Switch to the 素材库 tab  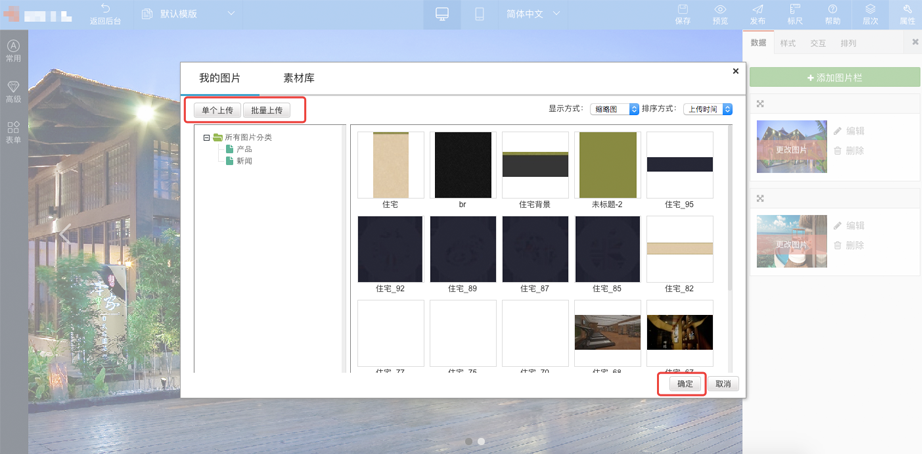click(x=298, y=78)
